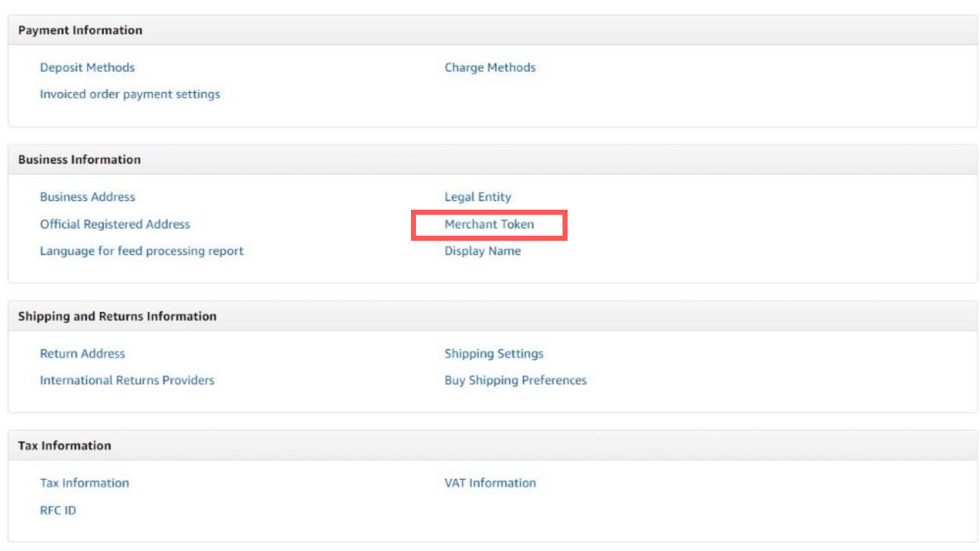The height and width of the screenshot is (551, 980).
Task: Open the Business Address link
Action: coord(87,197)
